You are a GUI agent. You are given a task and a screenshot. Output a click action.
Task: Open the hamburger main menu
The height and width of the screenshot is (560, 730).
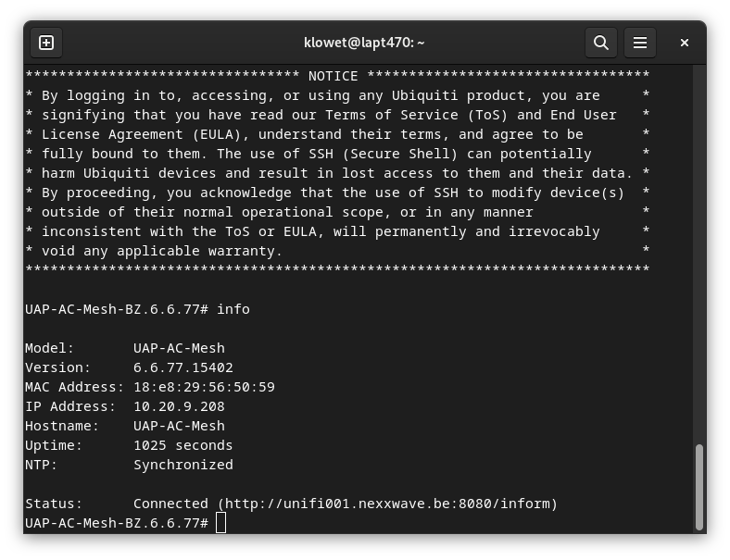(639, 43)
